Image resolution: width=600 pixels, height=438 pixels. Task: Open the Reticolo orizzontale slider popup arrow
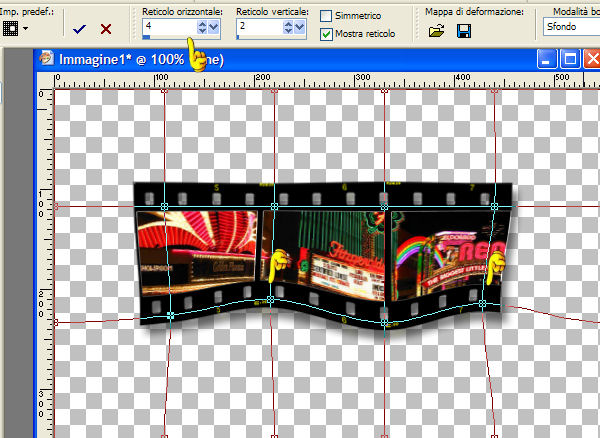coord(214,27)
